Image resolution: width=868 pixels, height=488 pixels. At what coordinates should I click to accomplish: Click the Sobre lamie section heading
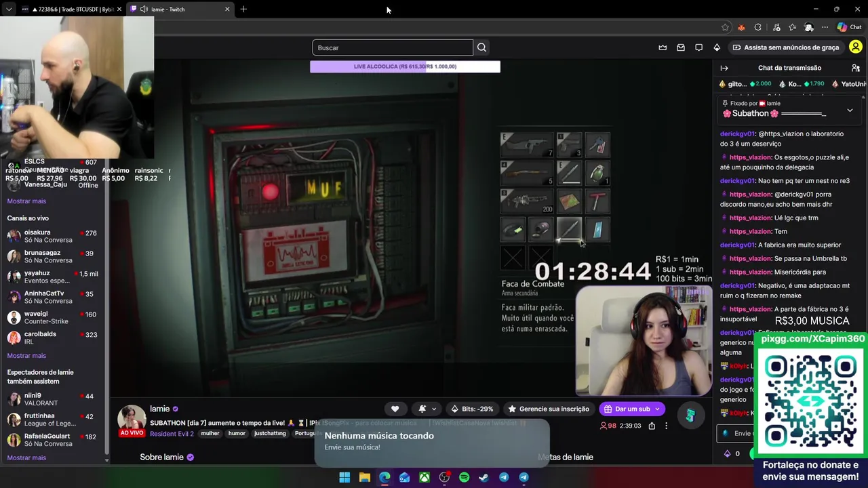click(x=161, y=457)
